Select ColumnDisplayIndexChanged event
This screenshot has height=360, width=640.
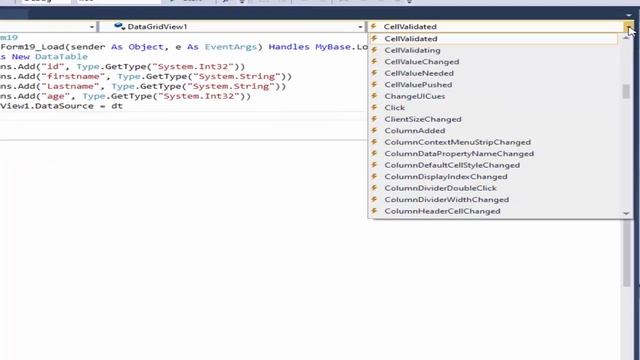pyautogui.click(x=493, y=177)
